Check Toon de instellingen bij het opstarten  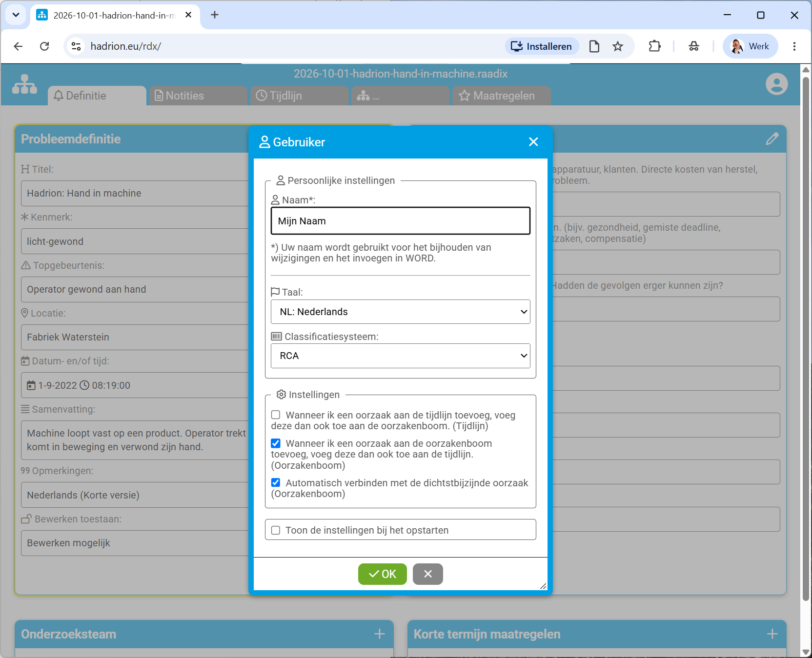click(x=276, y=530)
